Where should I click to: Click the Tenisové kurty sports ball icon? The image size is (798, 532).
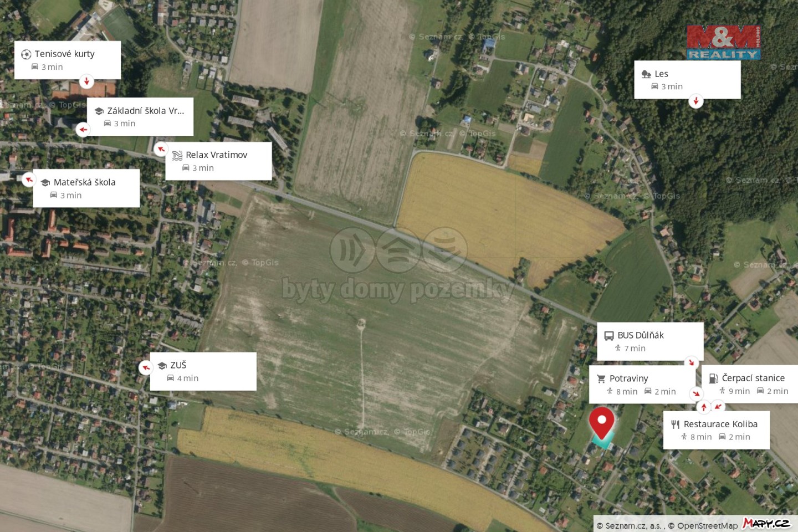(26, 54)
